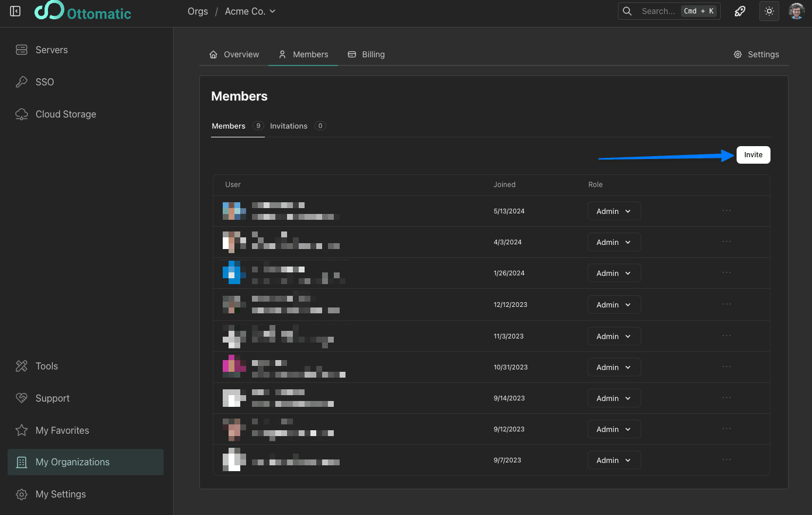Change the role for member joined 9/7/2023

(614, 460)
